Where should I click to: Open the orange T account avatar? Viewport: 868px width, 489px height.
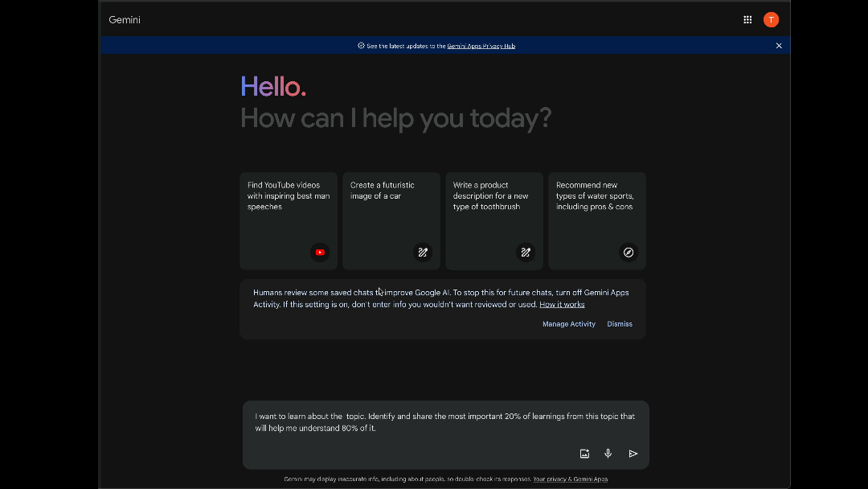771,20
